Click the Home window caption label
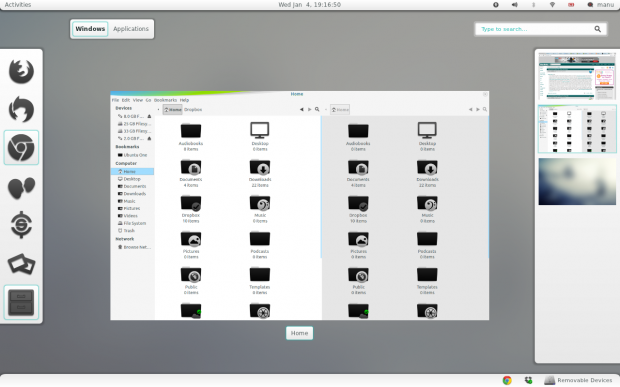 click(x=299, y=333)
